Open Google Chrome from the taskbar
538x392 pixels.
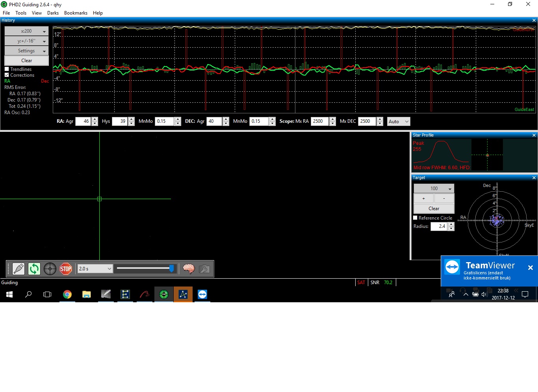click(x=67, y=294)
